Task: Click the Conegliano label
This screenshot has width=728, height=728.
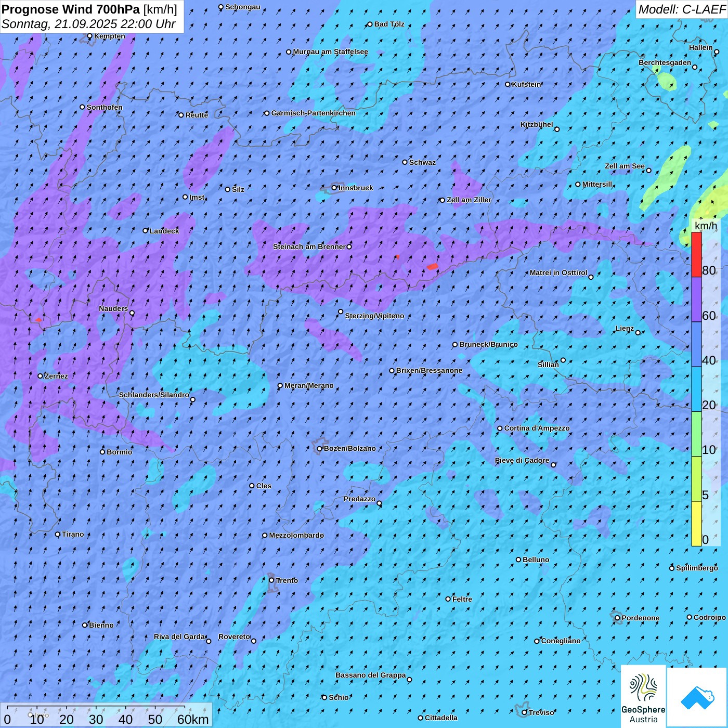Action: tap(561, 641)
